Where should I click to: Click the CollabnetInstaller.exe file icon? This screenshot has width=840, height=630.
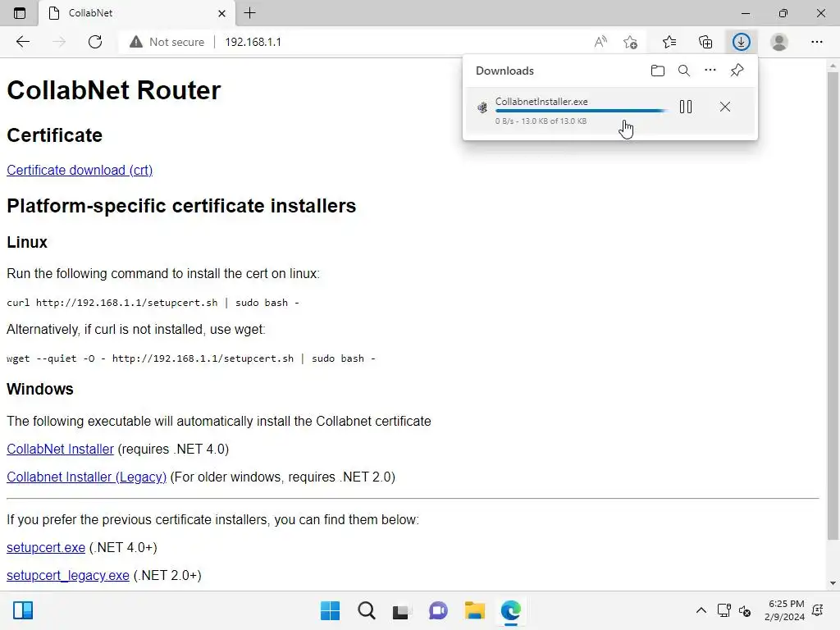click(x=482, y=107)
